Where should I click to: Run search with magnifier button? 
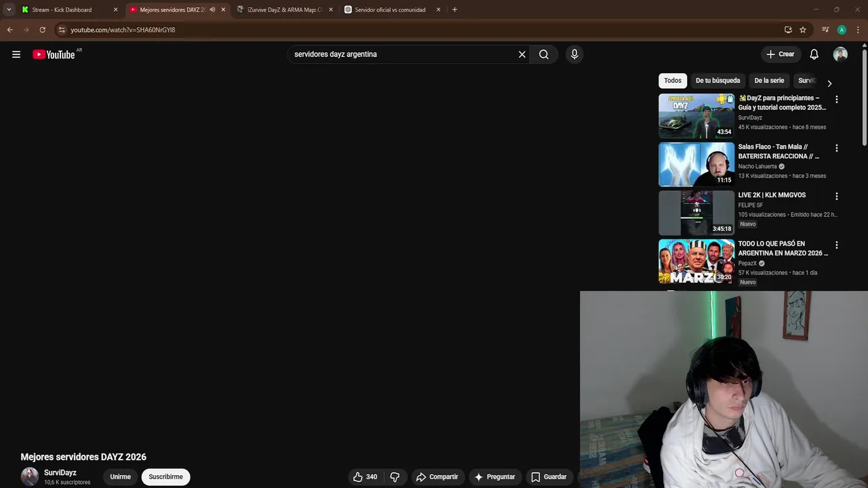point(544,54)
